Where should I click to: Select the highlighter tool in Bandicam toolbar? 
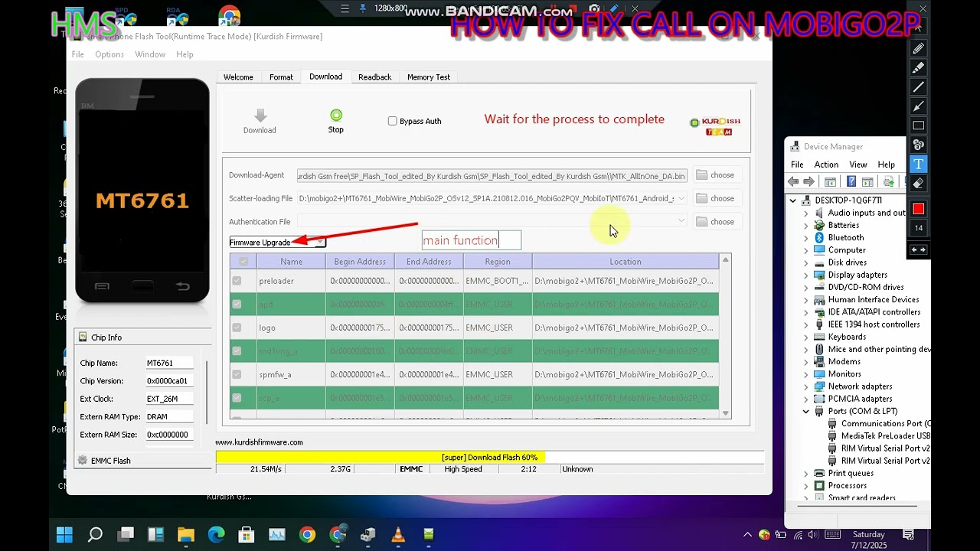click(919, 67)
